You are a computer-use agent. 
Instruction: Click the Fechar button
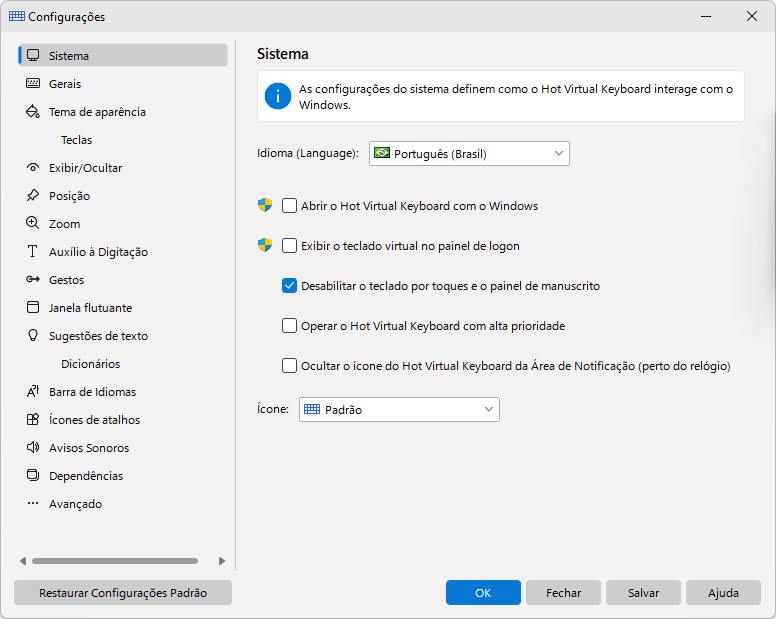click(x=563, y=592)
